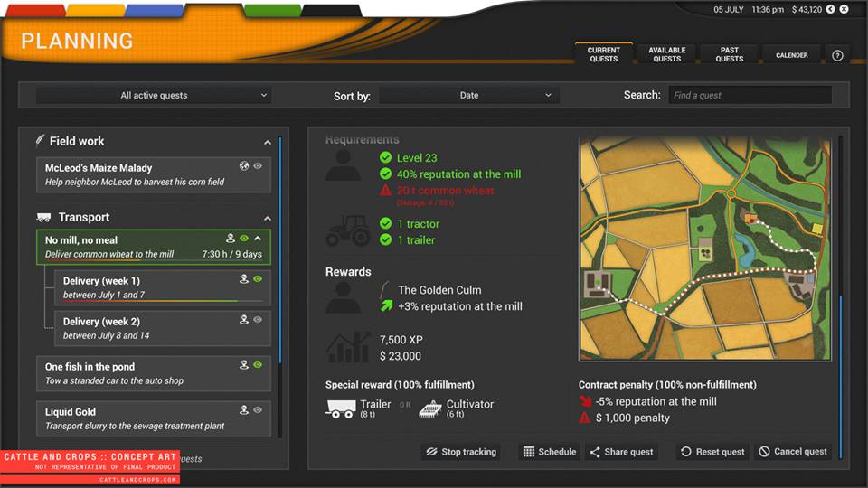Click map pin icon on Delivery (week 2)
Viewport: 868px width, 488px height.
[244, 320]
